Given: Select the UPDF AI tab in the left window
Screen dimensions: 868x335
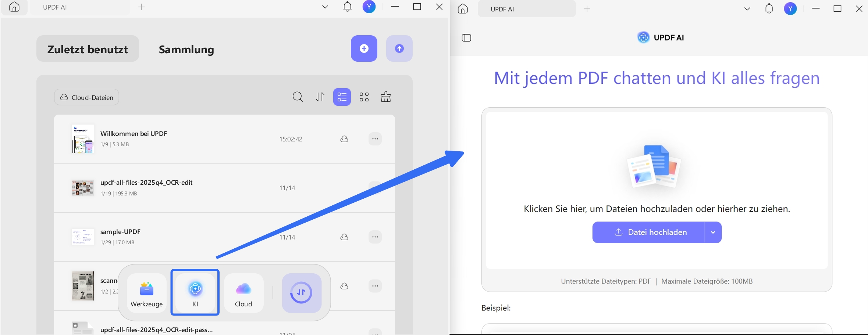Looking at the screenshot, I should click(80, 7).
